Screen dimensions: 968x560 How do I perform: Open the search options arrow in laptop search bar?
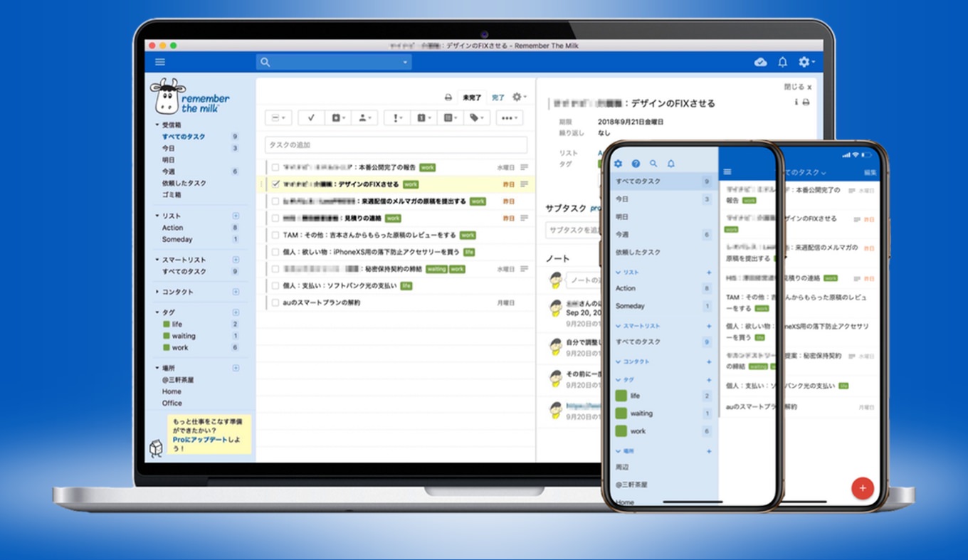point(406,63)
